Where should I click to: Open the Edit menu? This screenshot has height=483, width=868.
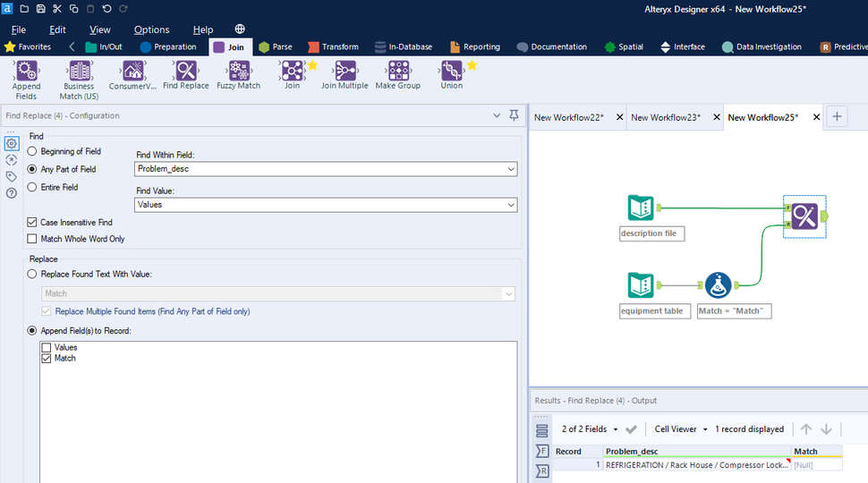point(57,30)
